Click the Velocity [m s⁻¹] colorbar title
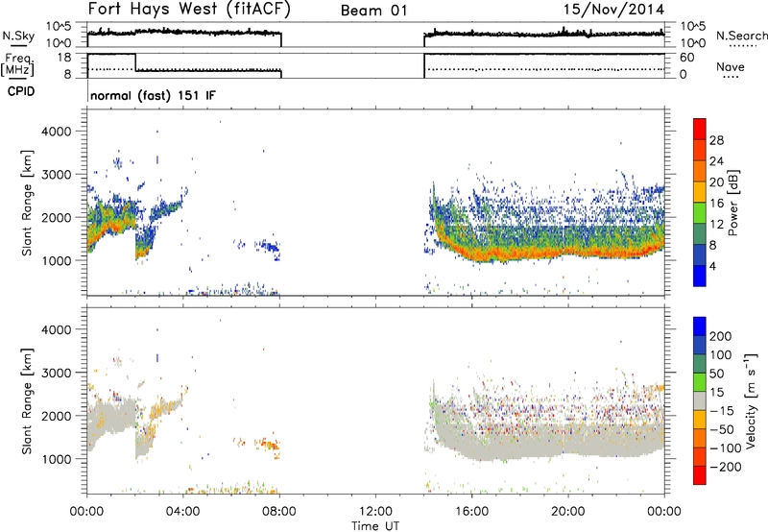Screen dimensions: 768x532 click(751, 400)
